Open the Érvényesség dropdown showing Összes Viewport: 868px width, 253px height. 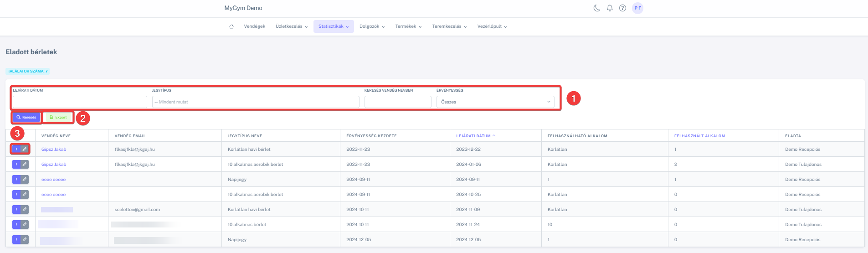[495, 102]
